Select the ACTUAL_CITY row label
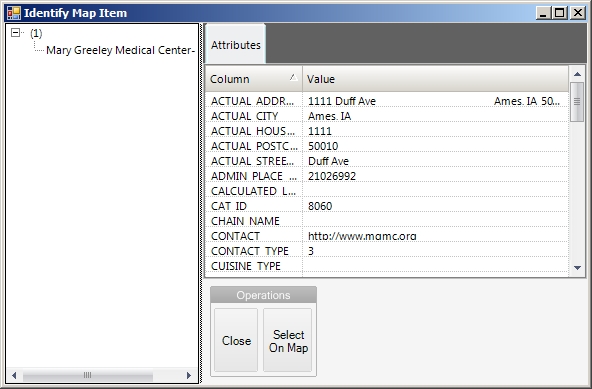The height and width of the screenshot is (389, 592). 244,116
